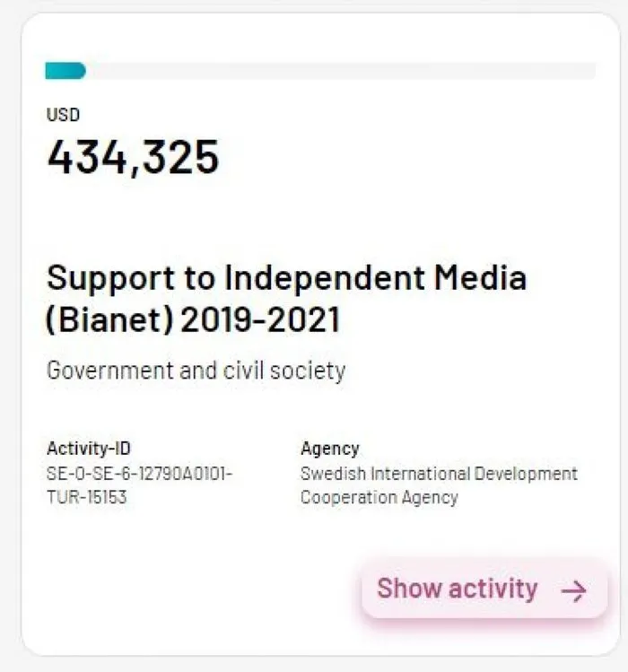Viewport: 628px width, 672px height.
Task: Click the 434,325 amount figure
Action: 133,158
